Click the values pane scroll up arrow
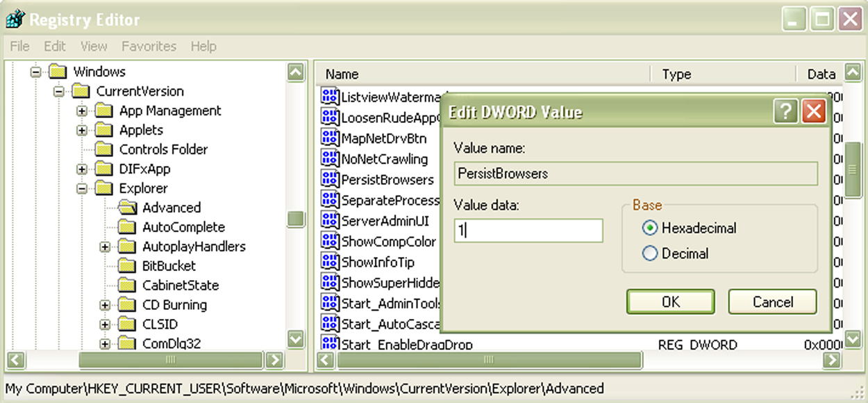The image size is (868, 403). 853,72
